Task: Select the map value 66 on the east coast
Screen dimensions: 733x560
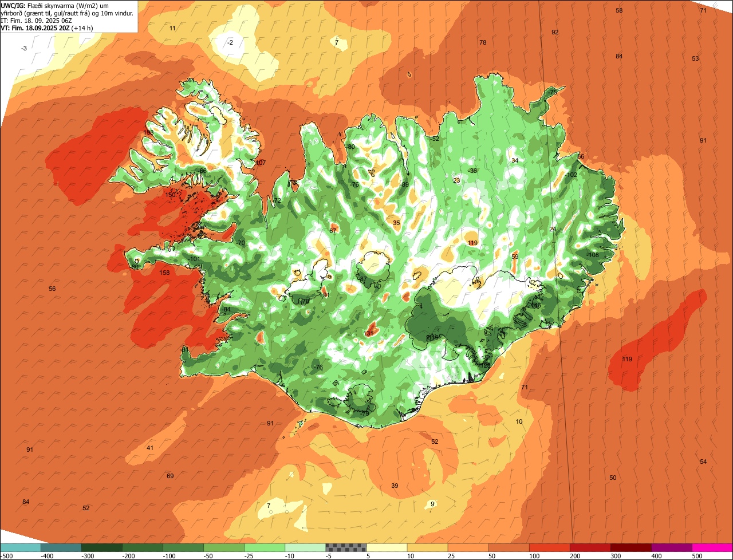Action: pos(581,156)
